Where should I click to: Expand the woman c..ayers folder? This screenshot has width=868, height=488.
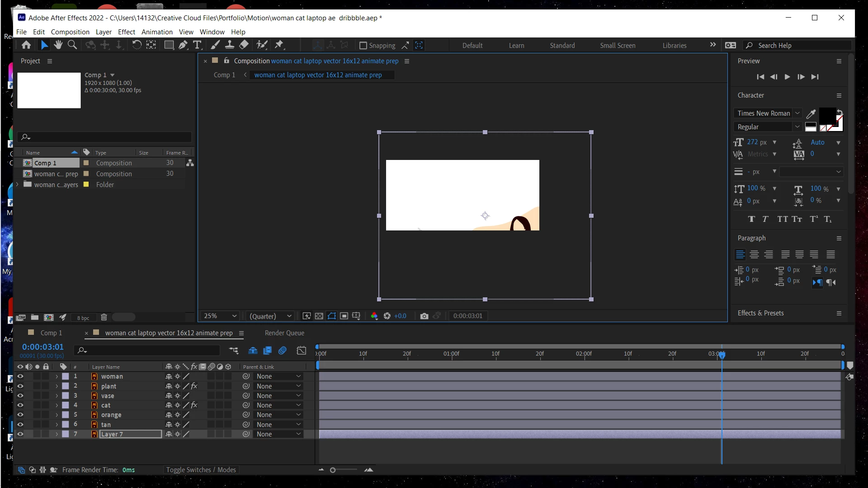[17, 184]
